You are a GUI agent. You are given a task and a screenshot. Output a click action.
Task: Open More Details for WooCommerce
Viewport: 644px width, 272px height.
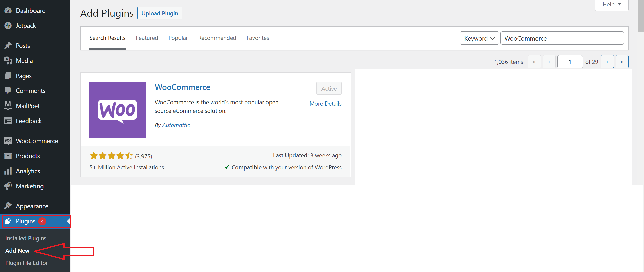click(x=326, y=104)
